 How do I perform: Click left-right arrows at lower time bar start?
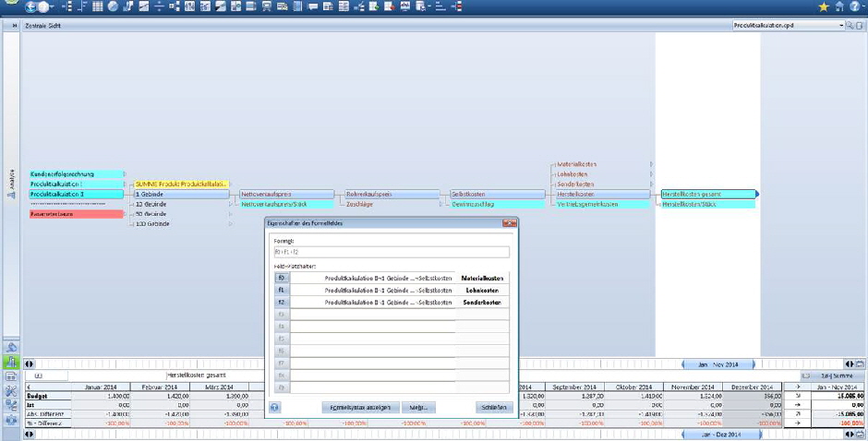click(x=30, y=435)
